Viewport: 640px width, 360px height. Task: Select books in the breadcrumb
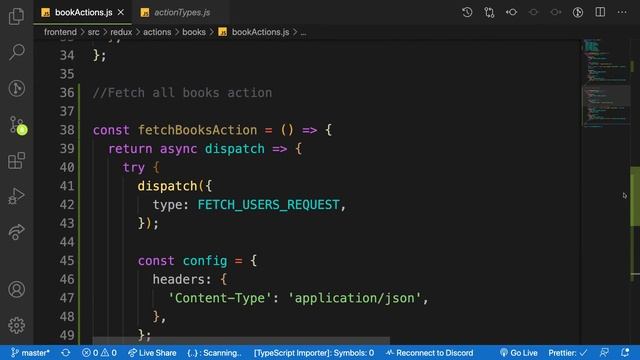(x=194, y=32)
